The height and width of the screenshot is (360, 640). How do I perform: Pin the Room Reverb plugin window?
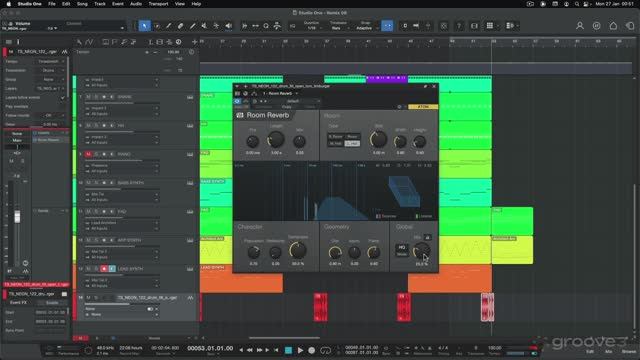coord(425,87)
